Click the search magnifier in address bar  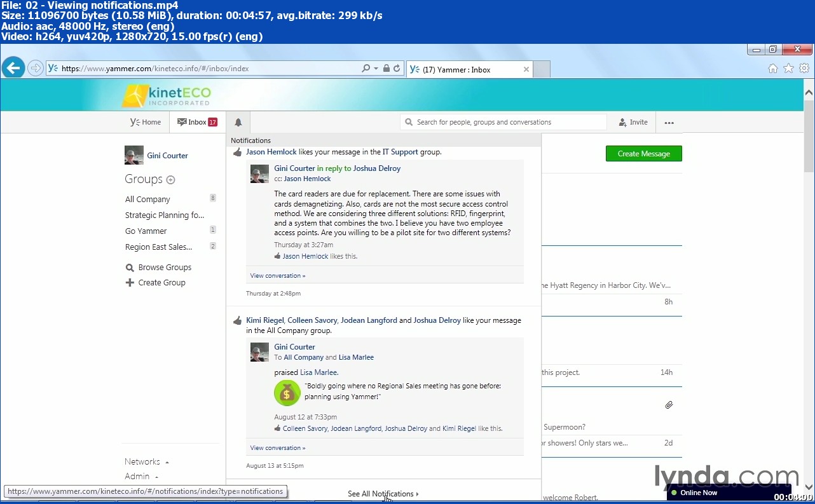(x=366, y=69)
